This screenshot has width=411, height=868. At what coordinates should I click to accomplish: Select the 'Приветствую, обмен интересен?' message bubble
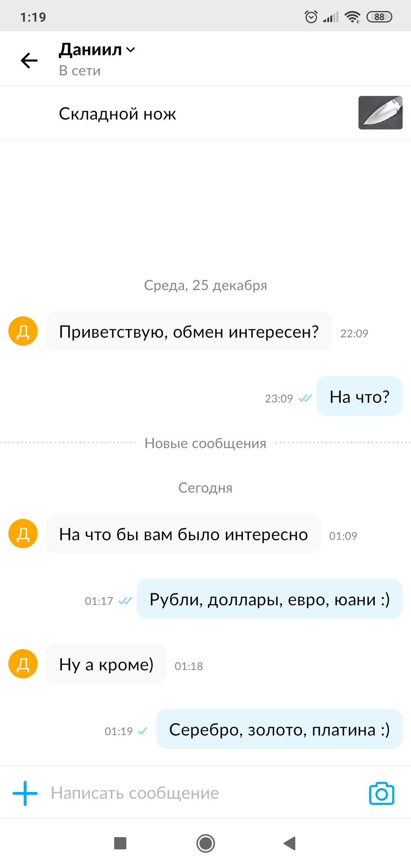[x=189, y=332]
